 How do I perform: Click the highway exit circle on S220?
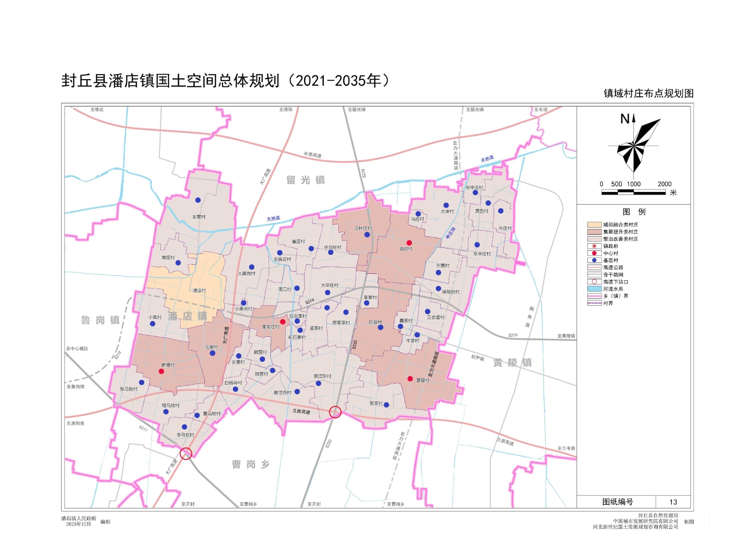coord(335,412)
